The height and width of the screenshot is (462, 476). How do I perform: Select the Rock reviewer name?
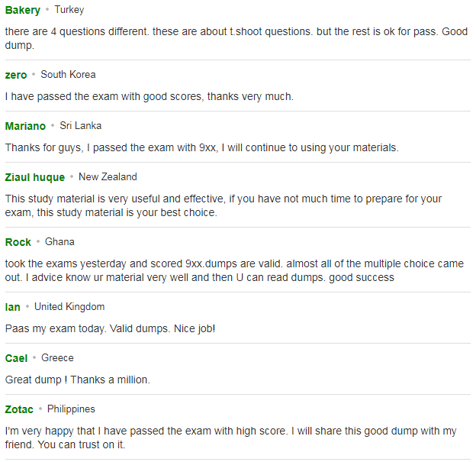pyautogui.click(x=18, y=242)
